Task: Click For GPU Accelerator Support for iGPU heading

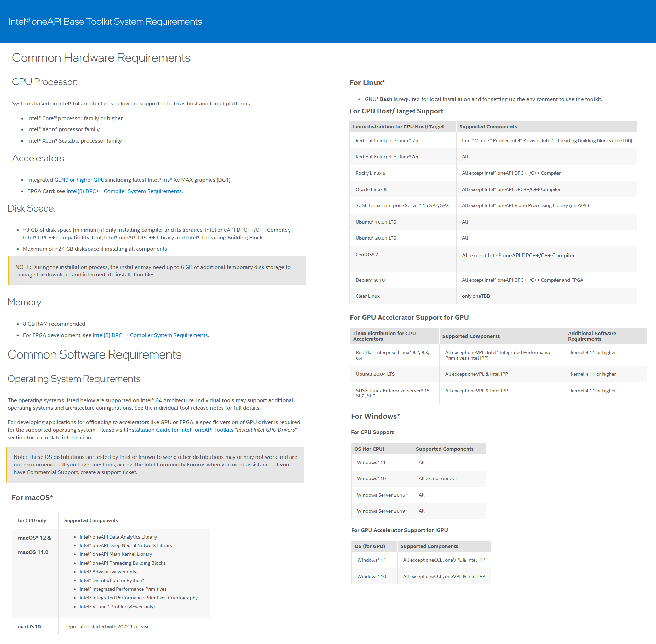Action: tap(400, 530)
